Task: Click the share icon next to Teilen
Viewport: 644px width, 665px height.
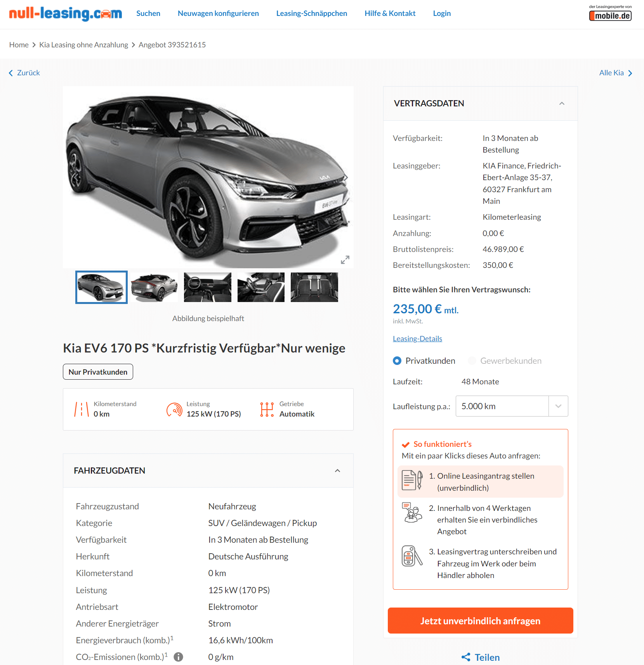Action: 466,657
